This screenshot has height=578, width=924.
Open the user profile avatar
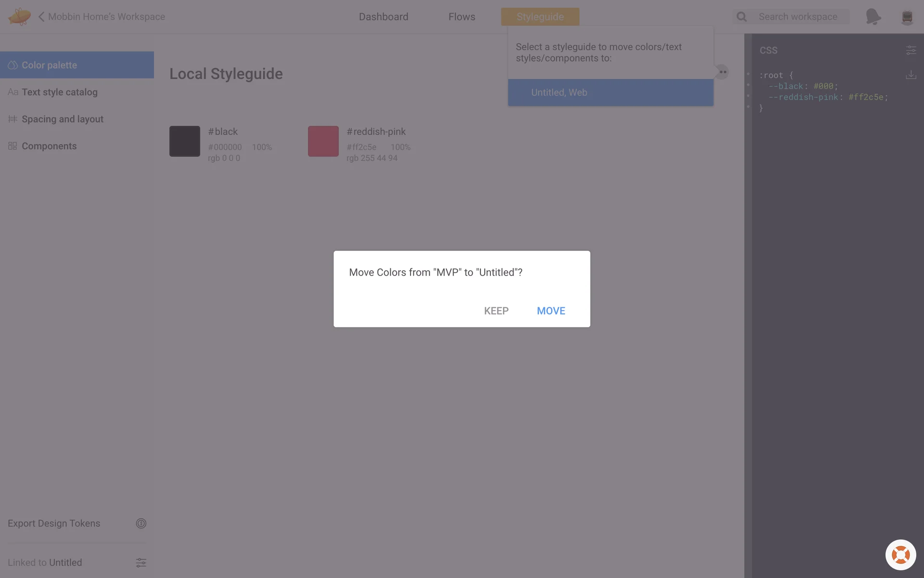(907, 16)
